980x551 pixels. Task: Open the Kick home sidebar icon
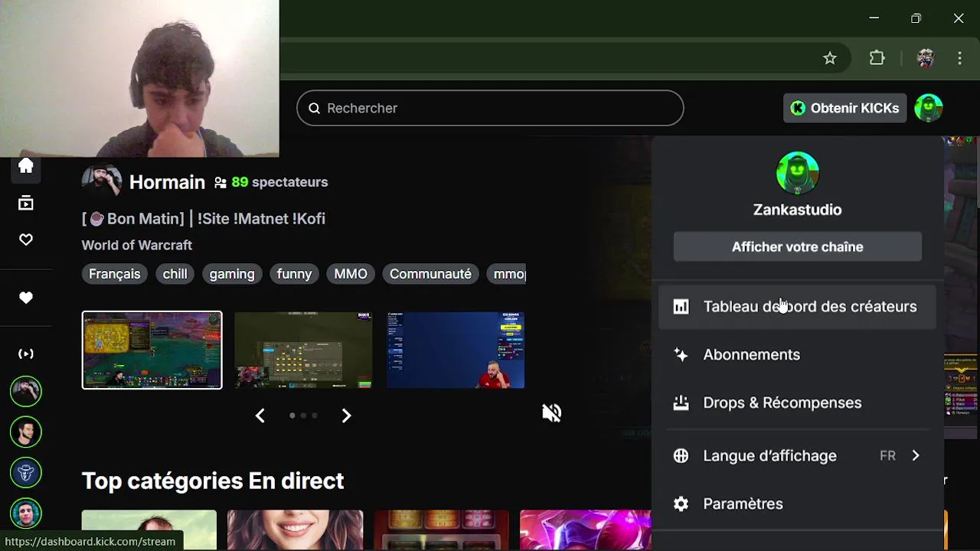[x=26, y=166]
